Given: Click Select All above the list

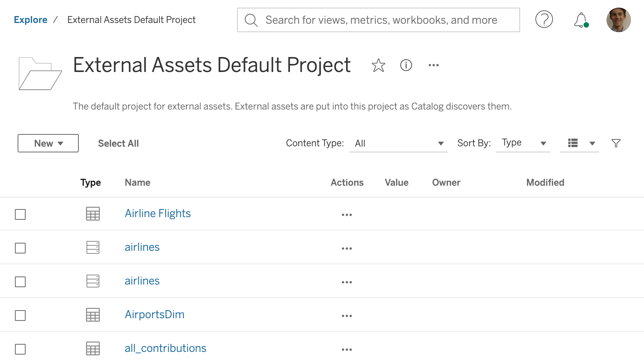Looking at the screenshot, I should tap(118, 143).
